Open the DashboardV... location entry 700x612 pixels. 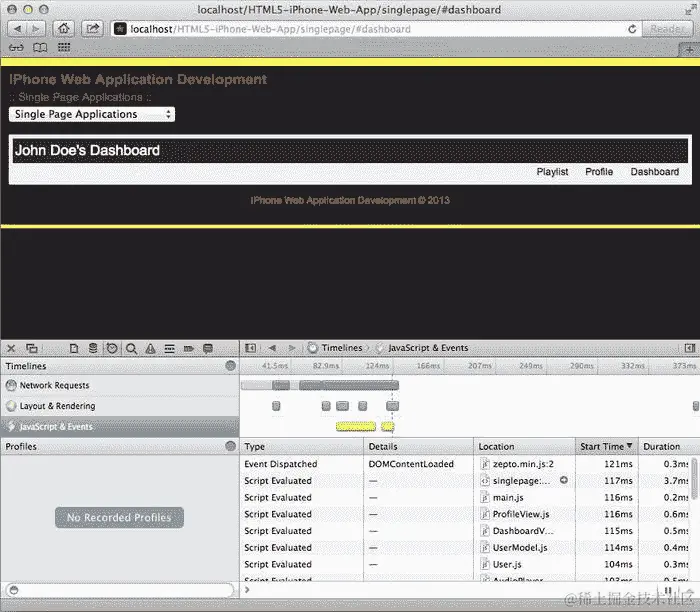pos(523,531)
